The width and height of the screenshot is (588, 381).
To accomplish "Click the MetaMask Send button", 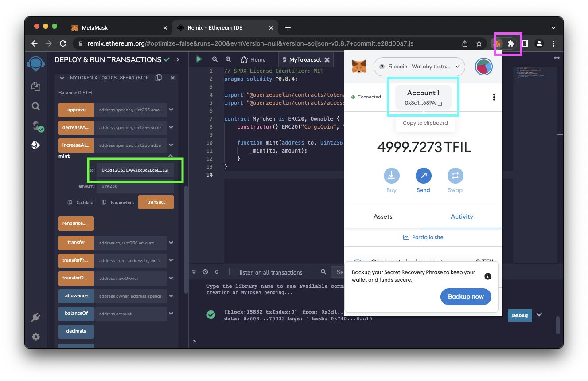I will click(x=423, y=181).
